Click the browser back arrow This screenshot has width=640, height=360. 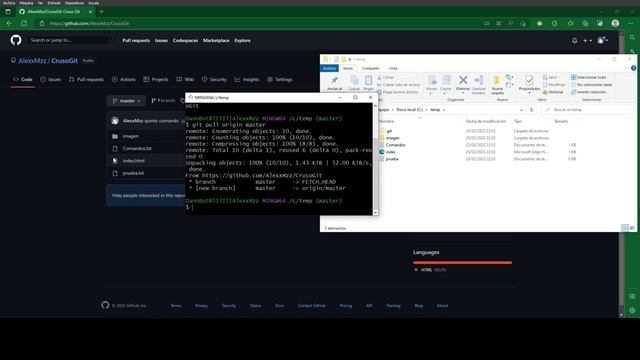click(x=9, y=23)
